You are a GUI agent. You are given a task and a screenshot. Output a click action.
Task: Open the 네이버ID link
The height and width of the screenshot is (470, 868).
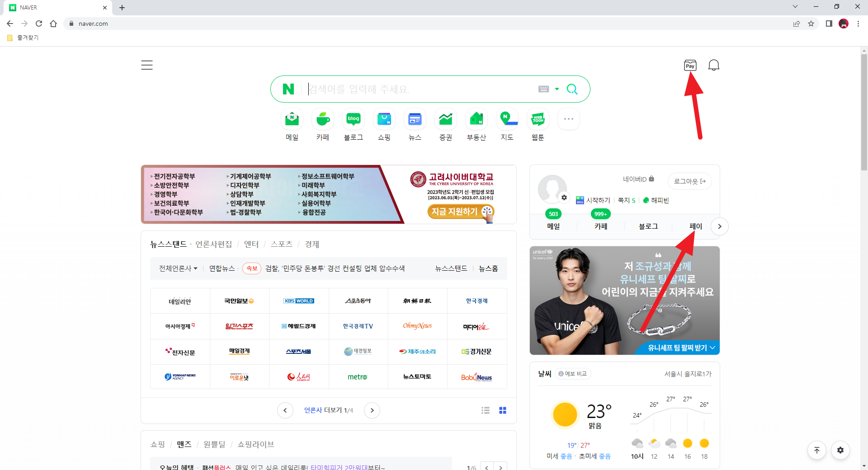click(638, 179)
